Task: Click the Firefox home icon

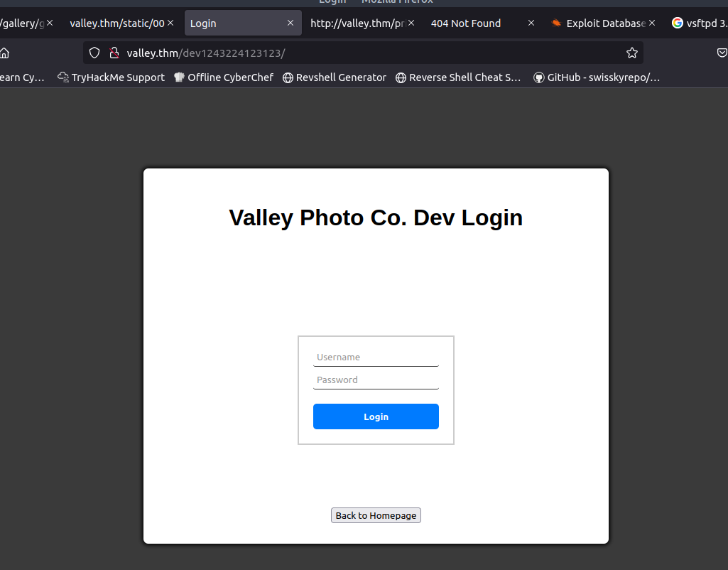Action: pyautogui.click(x=4, y=53)
